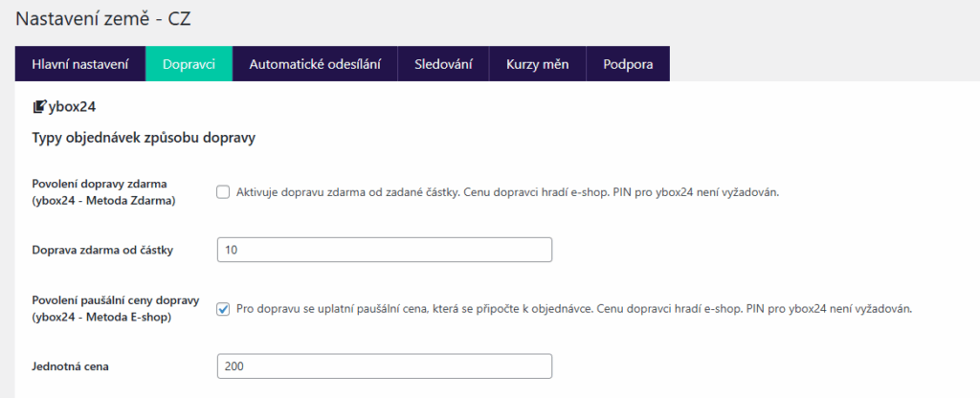Click into the Jednotná cena input field
Image resolution: width=980 pixels, height=398 pixels.
[385, 366]
